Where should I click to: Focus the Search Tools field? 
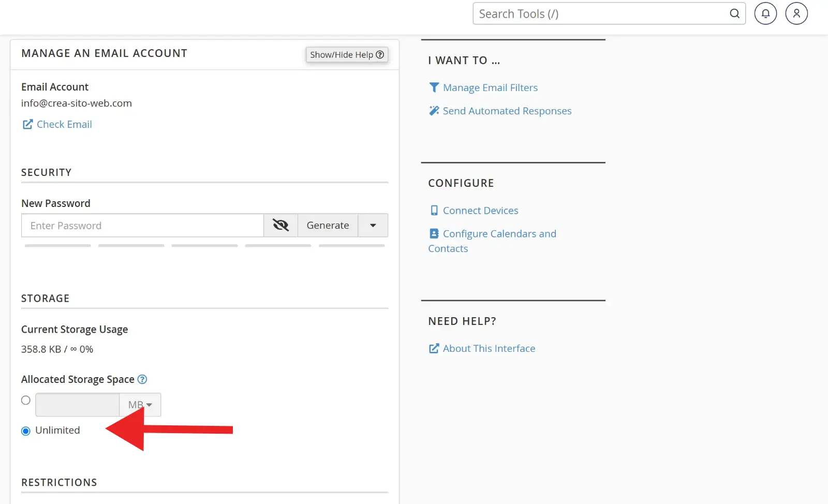point(600,14)
